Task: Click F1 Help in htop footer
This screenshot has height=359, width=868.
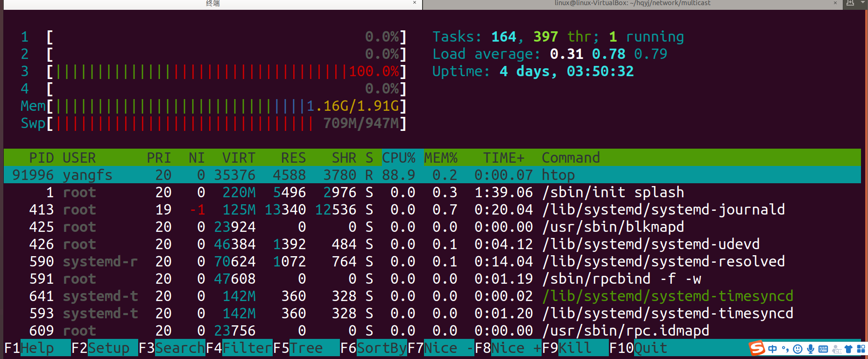Action: pyautogui.click(x=37, y=348)
